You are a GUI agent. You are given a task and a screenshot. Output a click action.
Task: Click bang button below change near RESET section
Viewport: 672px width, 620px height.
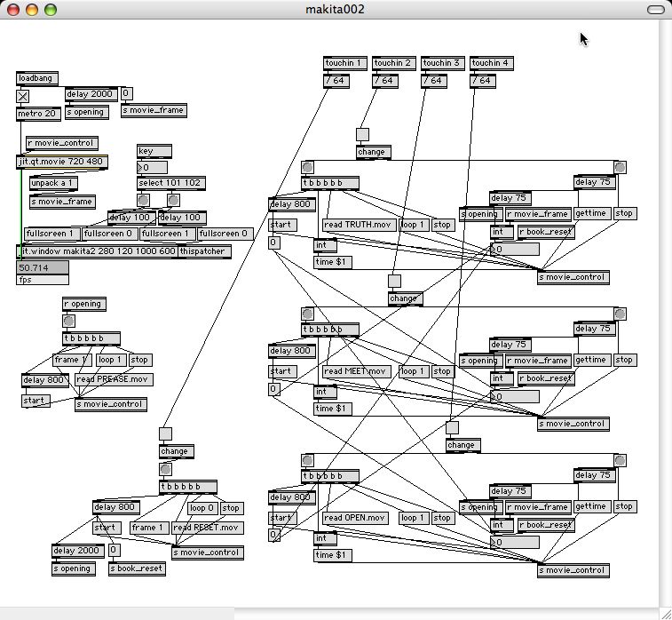[165, 469]
